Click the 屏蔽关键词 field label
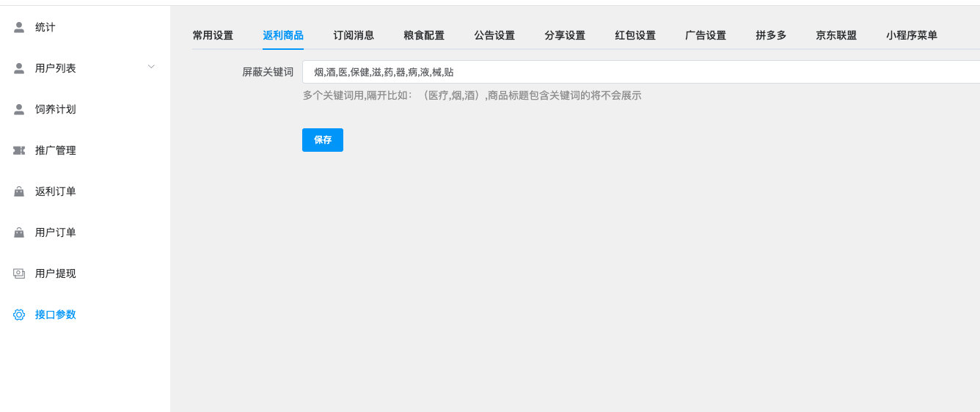 point(268,72)
